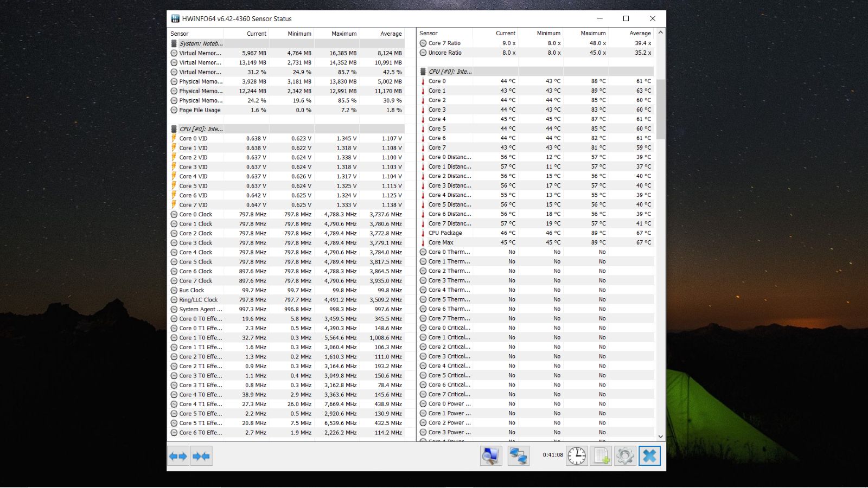Click the round icon beside Core 0 Therm...
868x488 pixels.
pyautogui.click(x=423, y=252)
